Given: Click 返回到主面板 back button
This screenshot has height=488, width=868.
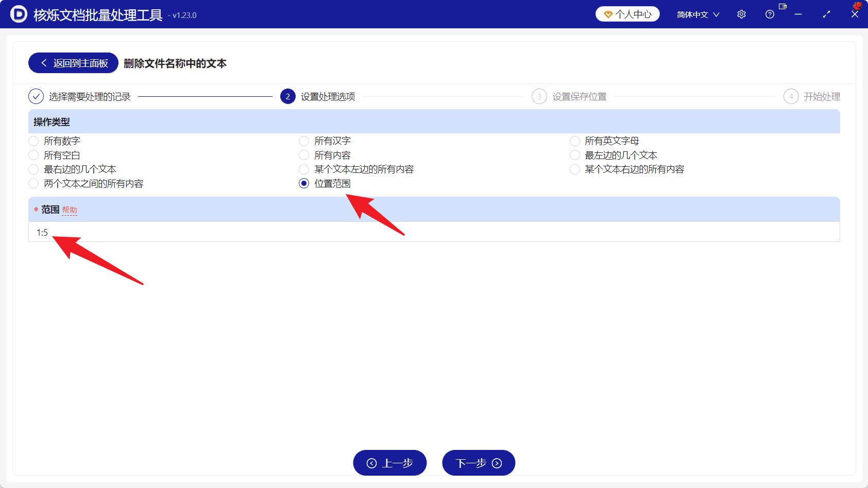Looking at the screenshot, I should (x=73, y=63).
